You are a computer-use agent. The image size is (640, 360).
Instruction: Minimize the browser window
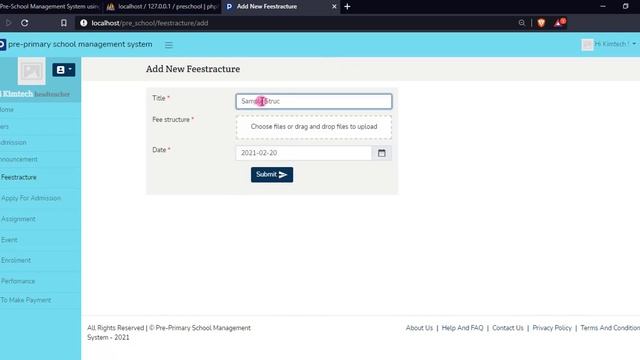tap(603, 7)
